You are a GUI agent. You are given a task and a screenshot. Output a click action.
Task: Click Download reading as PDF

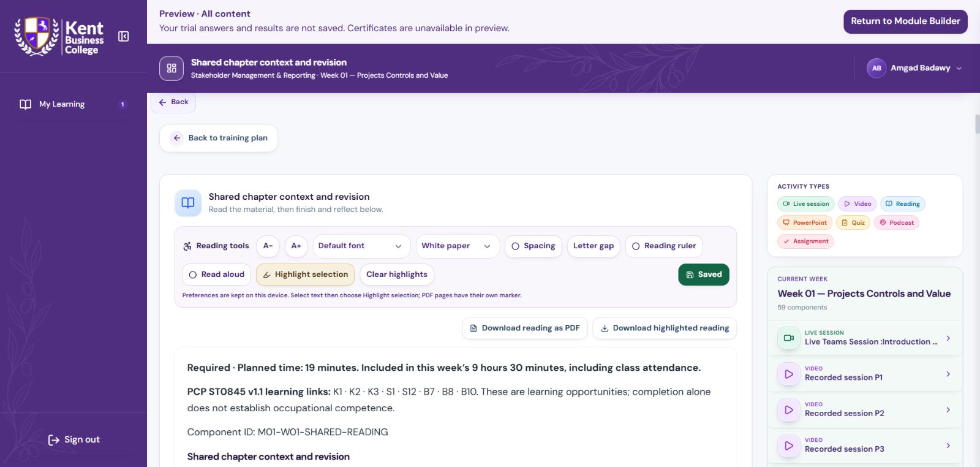pos(525,328)
